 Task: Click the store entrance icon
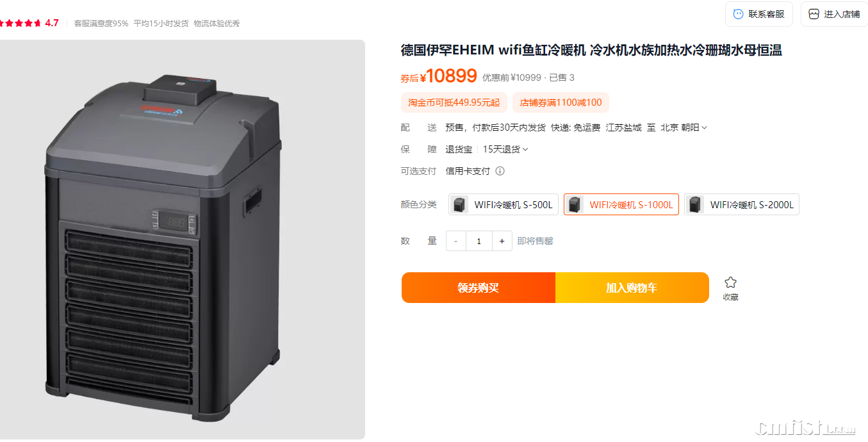point(814,14)
